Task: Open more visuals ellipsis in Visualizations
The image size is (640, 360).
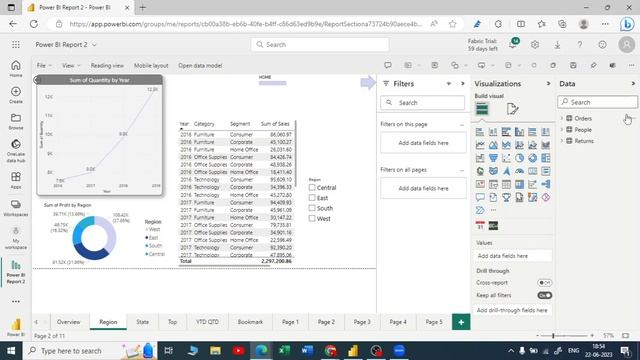Action: tap(493, 210)
